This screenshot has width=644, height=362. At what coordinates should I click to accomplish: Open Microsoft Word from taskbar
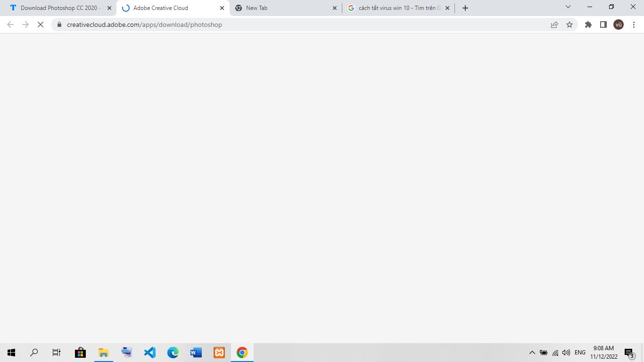tap(196, 353)
